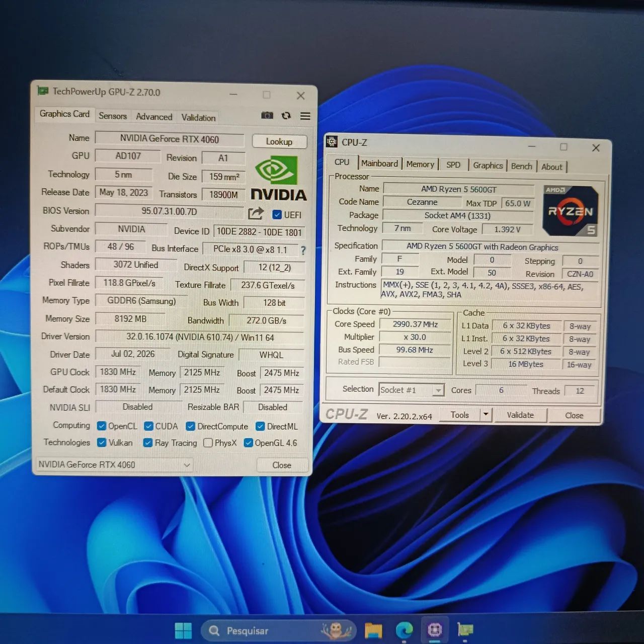Open File Explorer from taskbar
The width and height of the screenshot is (644, 644).
(373, 630)
